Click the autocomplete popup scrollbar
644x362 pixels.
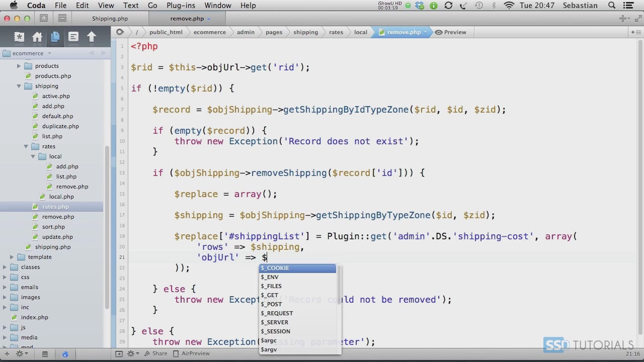coord(340,287)
